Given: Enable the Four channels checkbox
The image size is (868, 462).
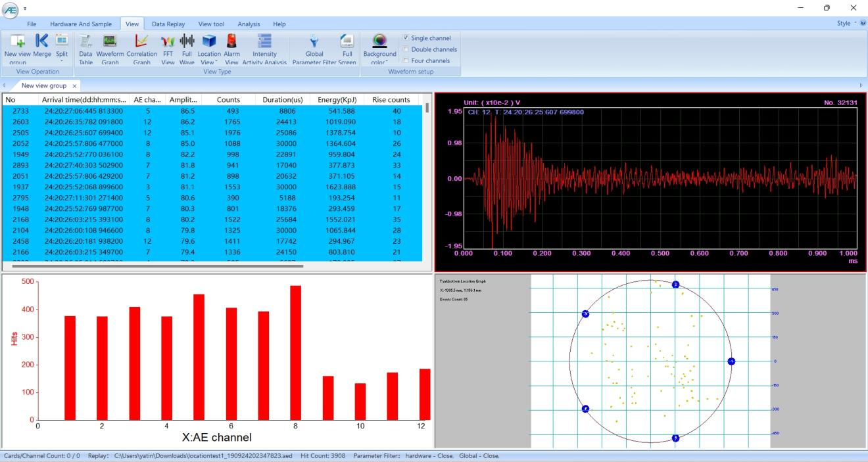Looking at the screenshot, I should click(406, 60).
